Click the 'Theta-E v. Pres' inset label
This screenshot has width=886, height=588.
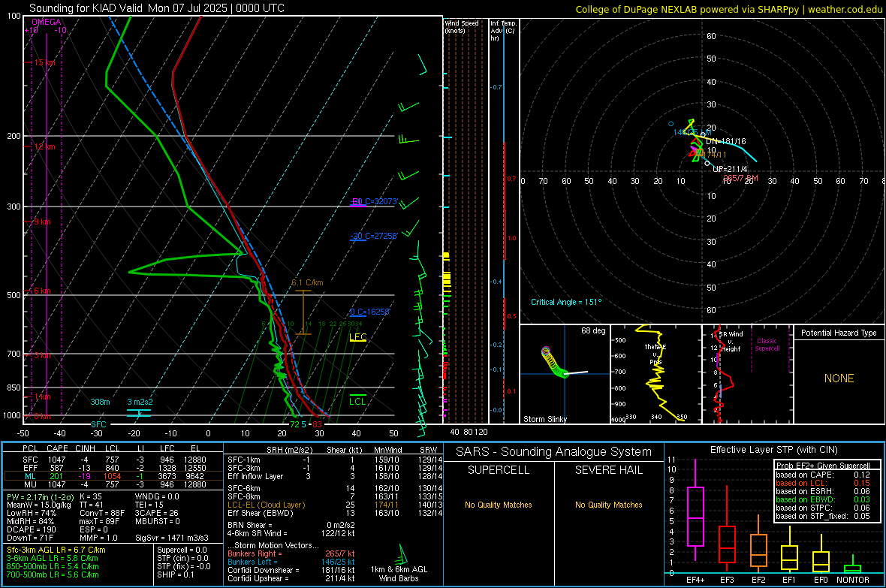(655, 354)
